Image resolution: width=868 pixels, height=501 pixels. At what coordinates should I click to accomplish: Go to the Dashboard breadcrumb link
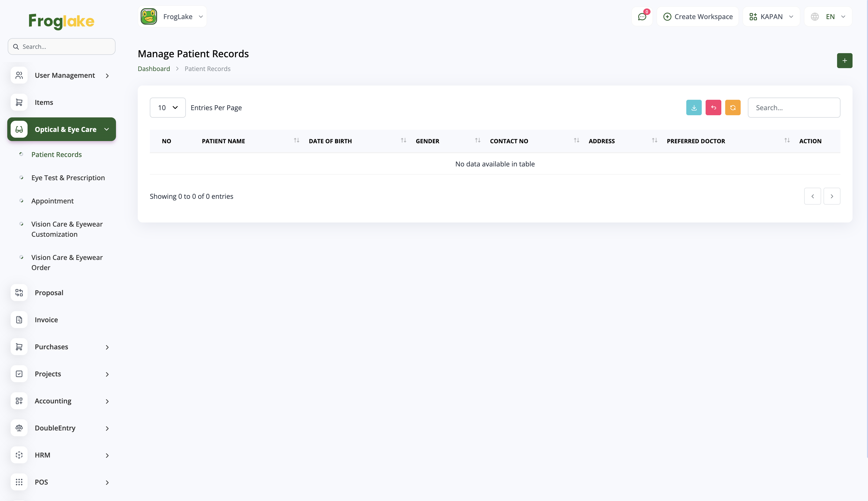(x=153, y=69)
